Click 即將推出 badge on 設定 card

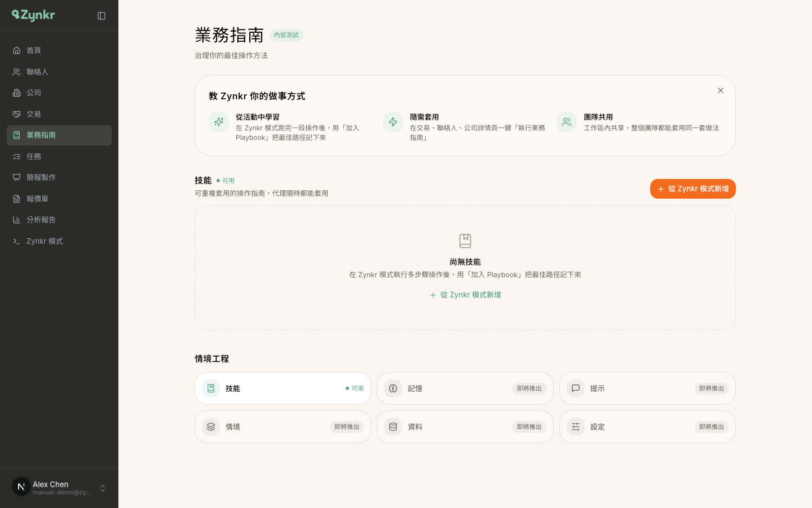712,427
